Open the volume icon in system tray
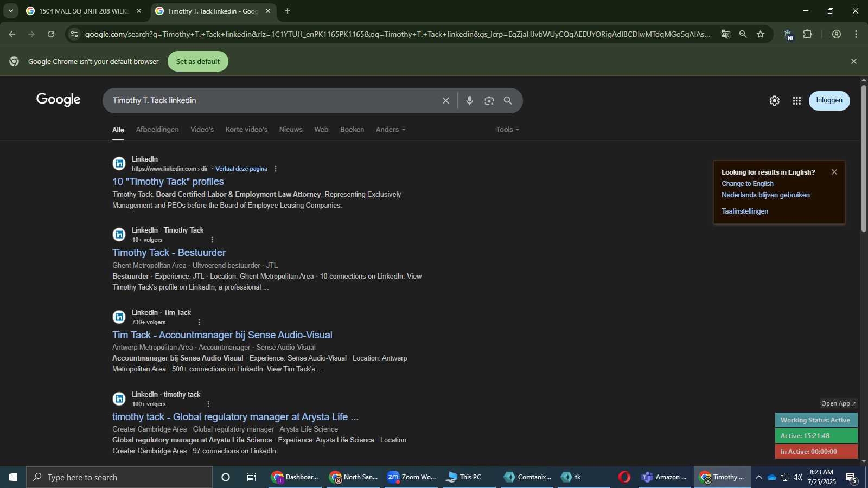 (x=798, y=477)
